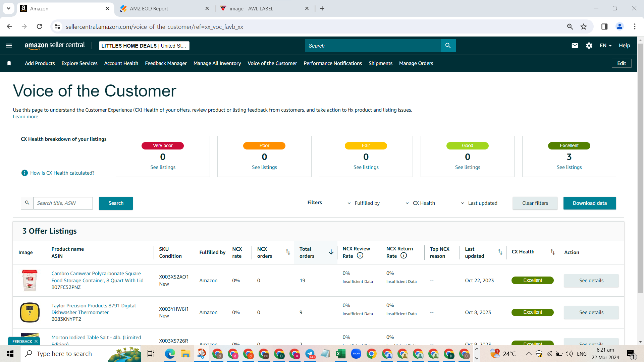Click the top Seller Central search field
The image size is (644, 362).
point(373,46)
